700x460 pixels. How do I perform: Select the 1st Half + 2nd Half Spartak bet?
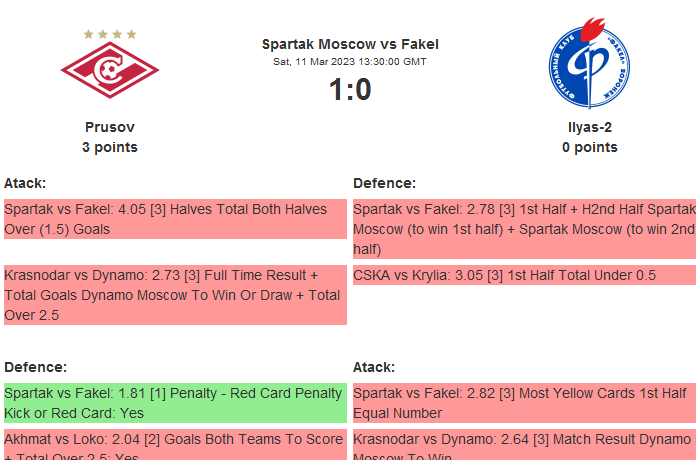tap(524, 229)
